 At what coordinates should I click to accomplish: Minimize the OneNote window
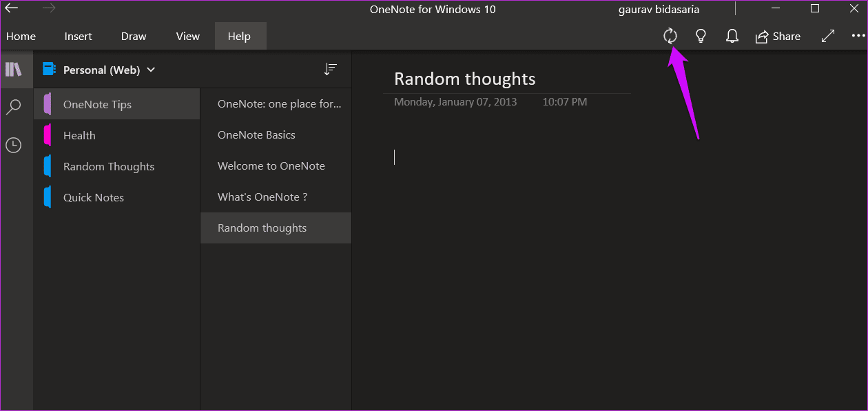pyautogui.click(x=776, y=9)
